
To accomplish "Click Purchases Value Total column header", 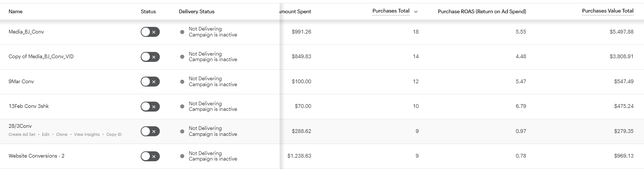I will click(x=608, y=11).
